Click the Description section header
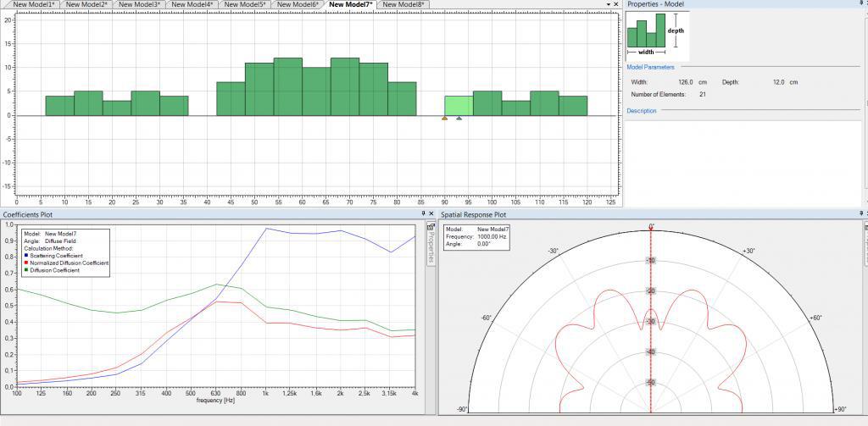868x426 pixels. point(642,111)
